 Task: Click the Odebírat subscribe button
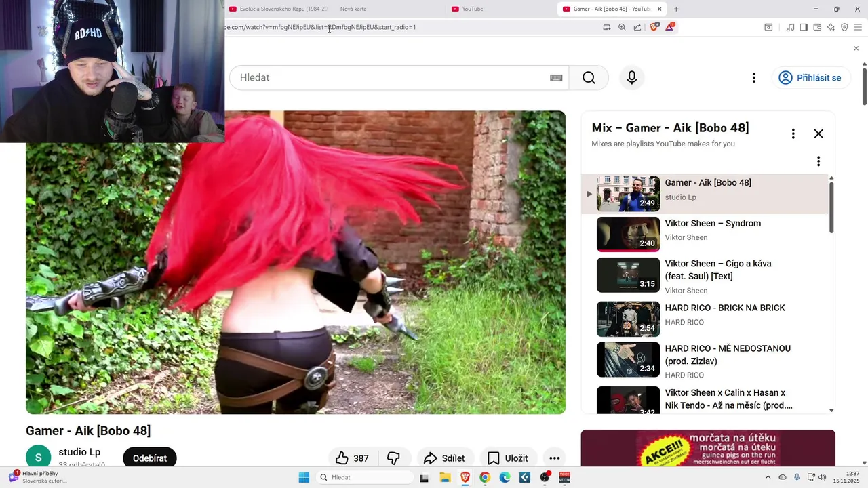[x=150, y=458]
